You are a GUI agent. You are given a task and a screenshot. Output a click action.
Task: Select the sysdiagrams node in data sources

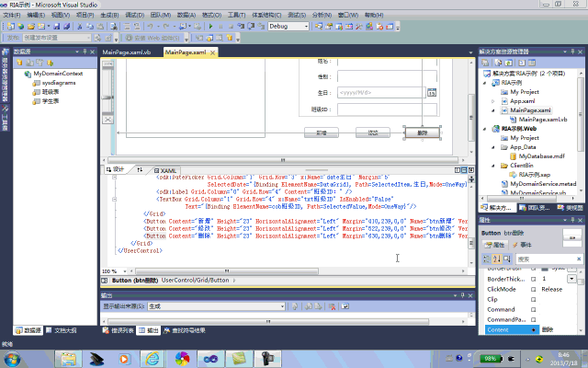pos(57,81)
